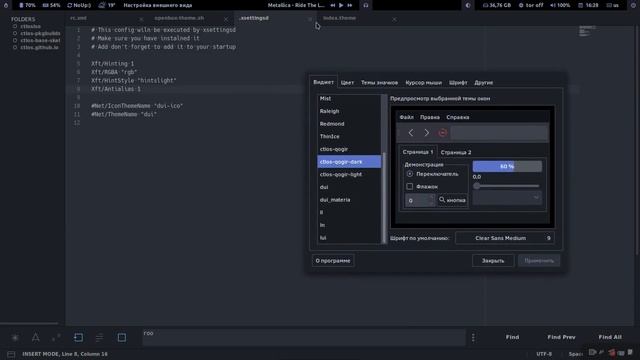Toggle regular expression search in find panel
Viewport: 640px width, 360px height.
[15, 338]
